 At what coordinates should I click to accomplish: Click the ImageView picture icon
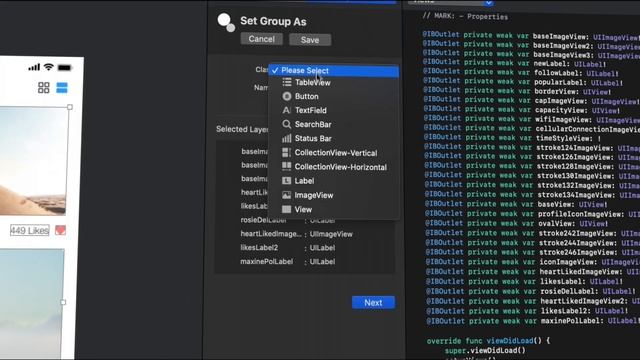click(287, 195)
